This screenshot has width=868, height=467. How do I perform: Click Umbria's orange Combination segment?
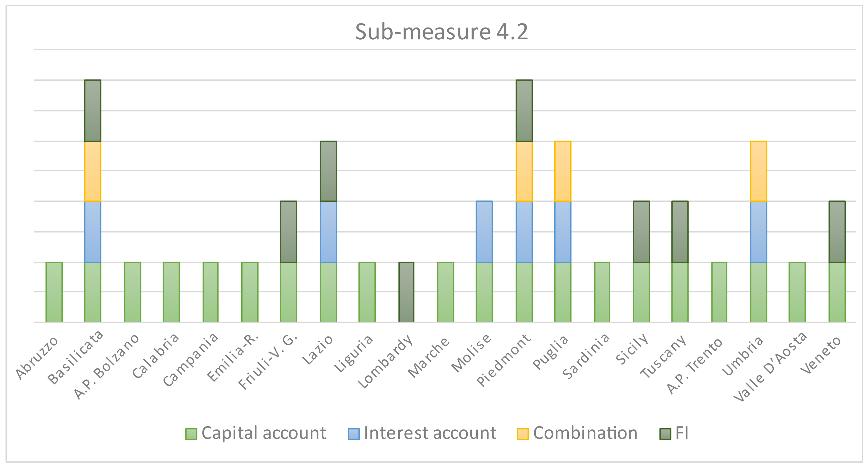click(x=758, y=171)
